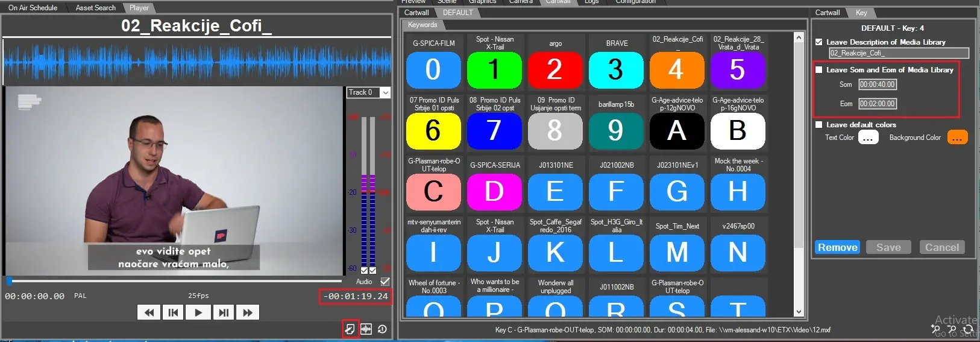The height and width of the screenshot is (342, 980).
Task: Click the Save button
Action: pyautogui.click(x=888, y=247)
